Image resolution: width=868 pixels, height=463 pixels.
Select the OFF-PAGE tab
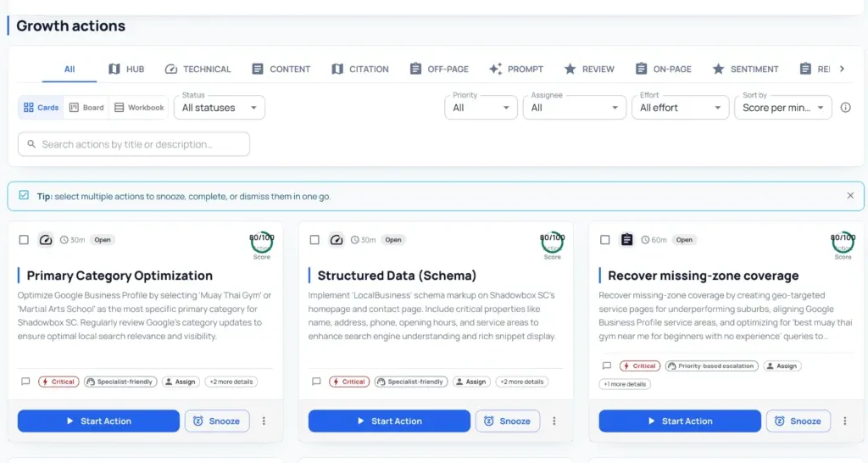[439, 70]
